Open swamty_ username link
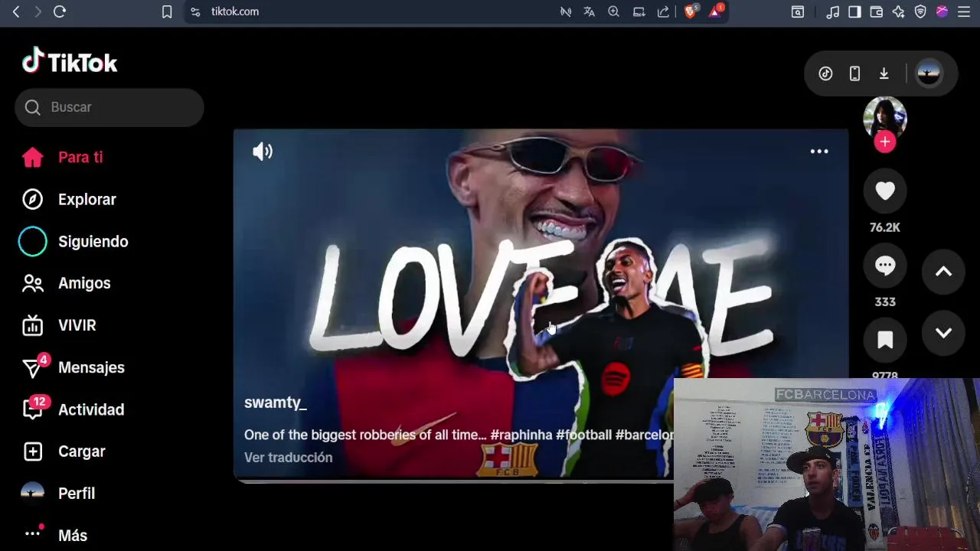This screenshot has width=980, height=551. click(x=276, y=403)
